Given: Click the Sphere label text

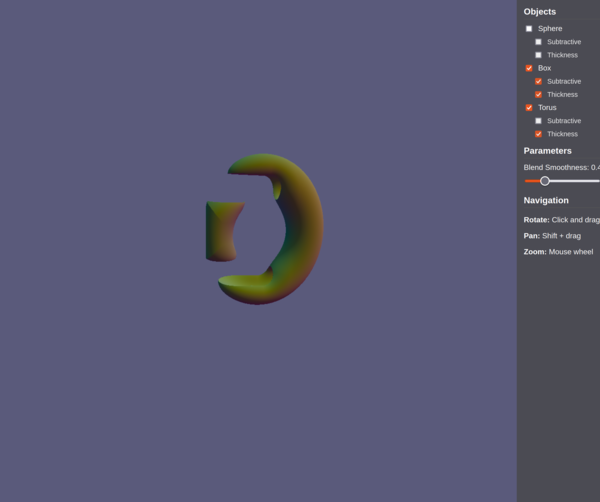Looking at the screenshot, I should [x=550, y=29].
